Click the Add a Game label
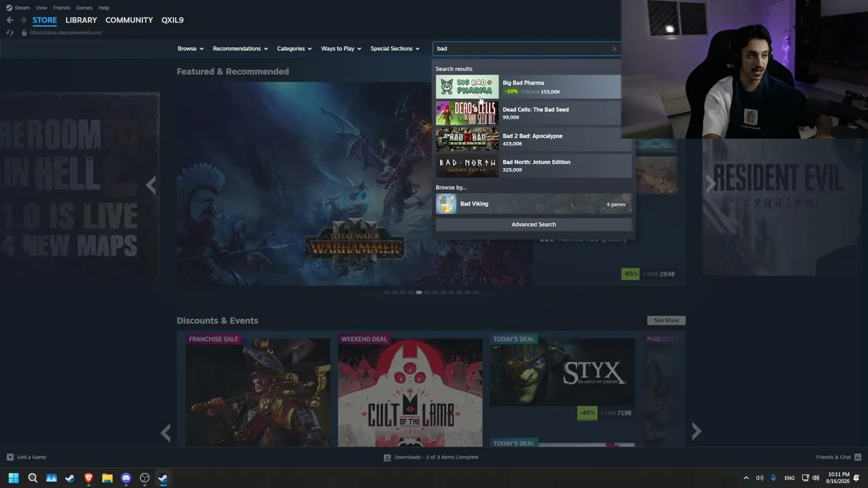Screen dimensions: 868x488 coord(31,457)
